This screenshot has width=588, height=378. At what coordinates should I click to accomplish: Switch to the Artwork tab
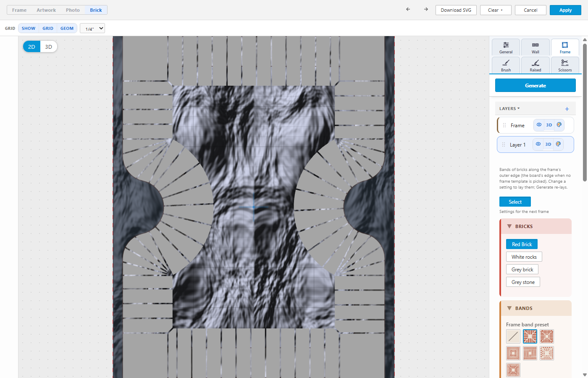click(x=46, y=10)
